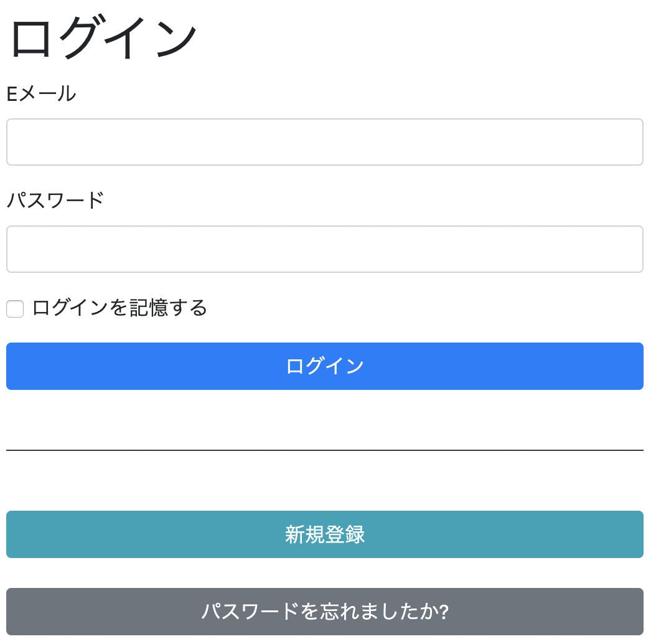Open the new account registration page
This screenshot has height=644, width=661.
(324, 534)
